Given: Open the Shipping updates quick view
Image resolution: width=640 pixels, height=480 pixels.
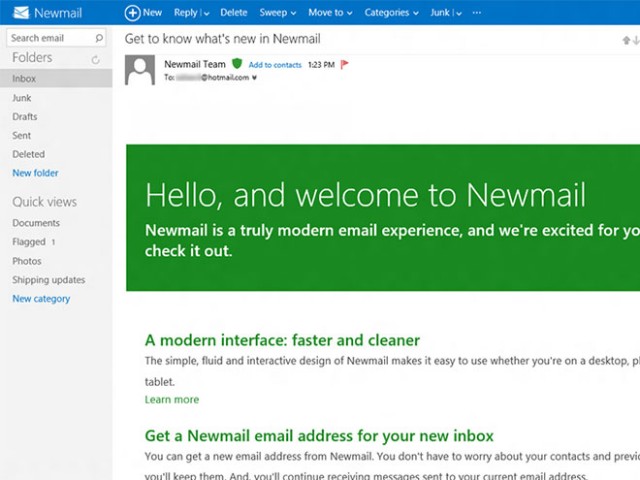Looking at the screenshot, I should [49, 280].
